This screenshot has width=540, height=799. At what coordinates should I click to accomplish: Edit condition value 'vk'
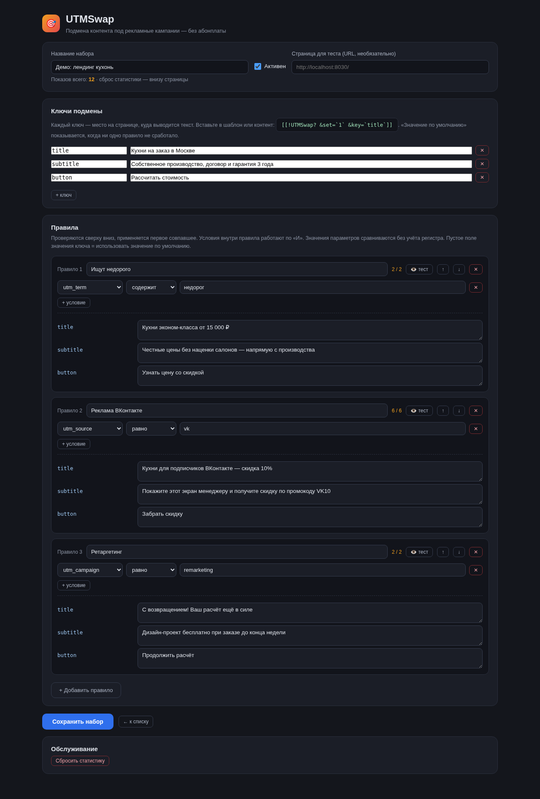(x=322, y=429)
